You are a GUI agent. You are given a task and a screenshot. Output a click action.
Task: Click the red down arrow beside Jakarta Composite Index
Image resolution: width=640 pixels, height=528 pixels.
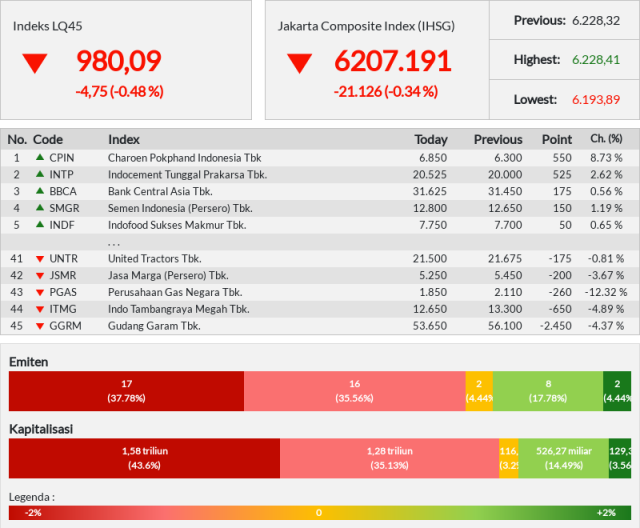[299, 63]
